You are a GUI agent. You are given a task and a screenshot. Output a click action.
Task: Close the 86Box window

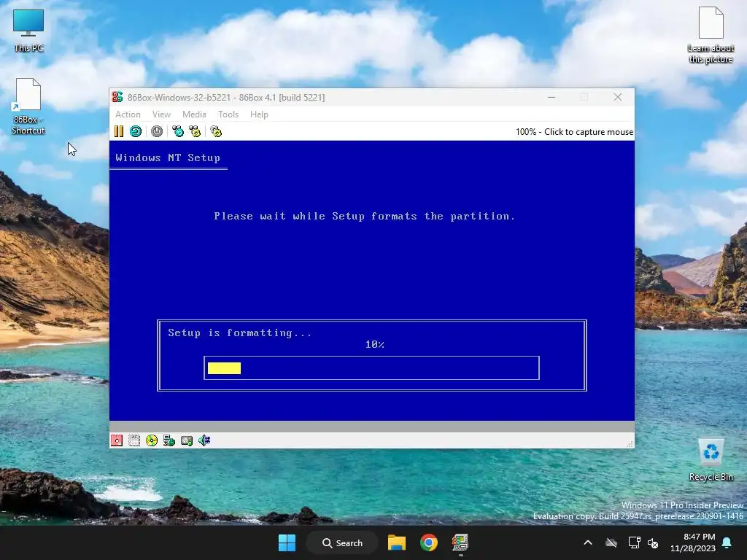pos(618,97)
